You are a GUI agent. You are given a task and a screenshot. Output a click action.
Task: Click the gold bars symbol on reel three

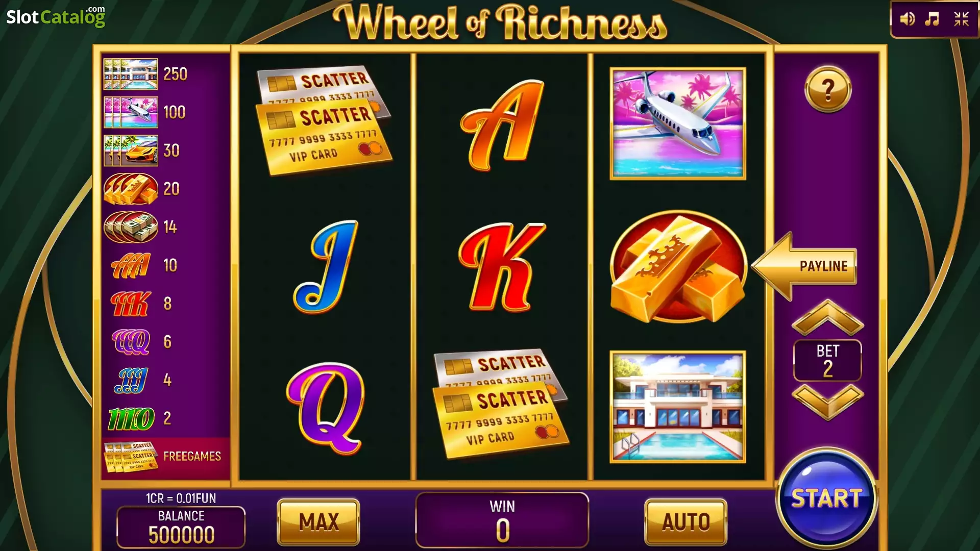pos(678,266)
